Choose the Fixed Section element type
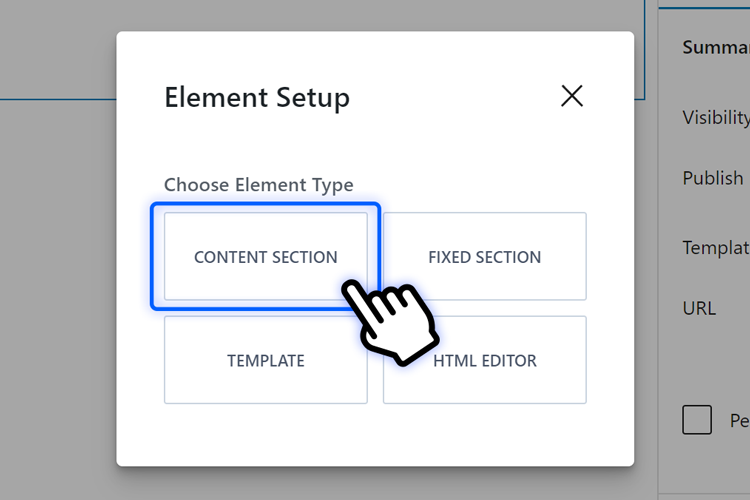This screenshot has height=500, width=750. click(x=484, y=257)
